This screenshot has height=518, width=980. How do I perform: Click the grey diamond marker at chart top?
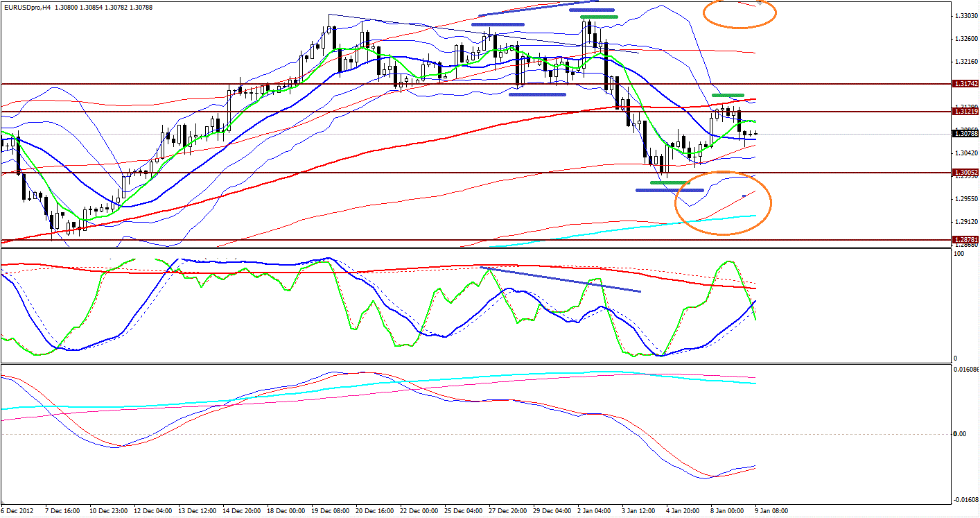(x=760, y=2)
